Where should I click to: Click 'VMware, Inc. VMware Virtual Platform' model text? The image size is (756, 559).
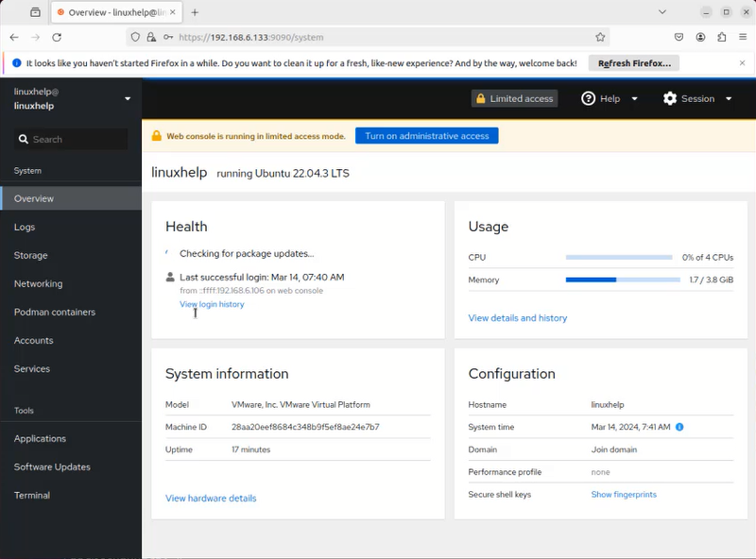coord(301,405)
